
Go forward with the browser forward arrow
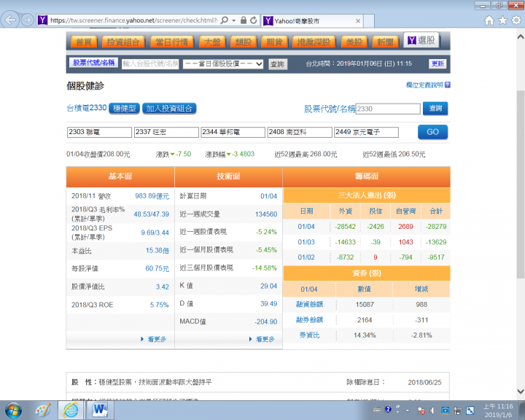[27, 20]
